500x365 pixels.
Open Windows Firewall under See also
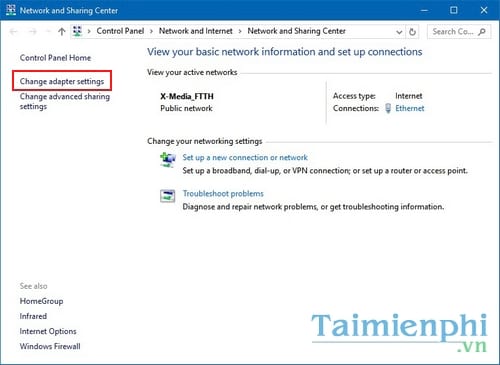50,346
